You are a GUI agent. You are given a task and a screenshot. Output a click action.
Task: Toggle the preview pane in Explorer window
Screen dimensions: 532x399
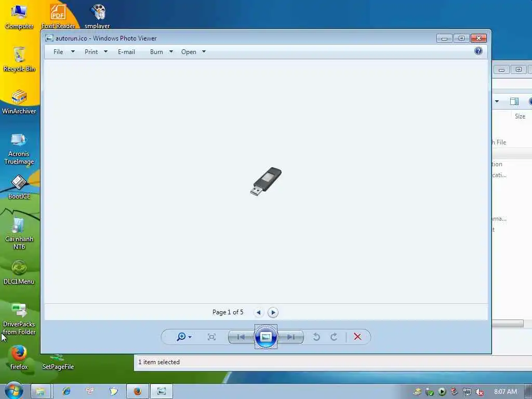(x=514, y=101)
